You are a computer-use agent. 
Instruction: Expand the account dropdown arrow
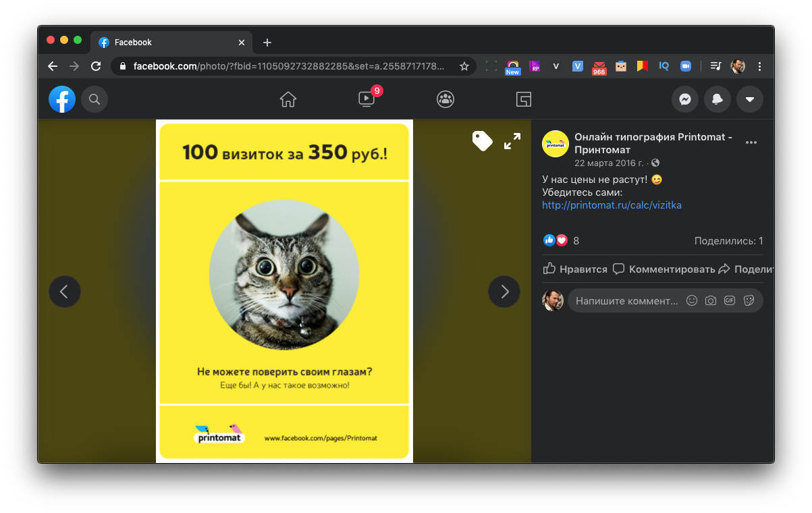coord(750,100)
